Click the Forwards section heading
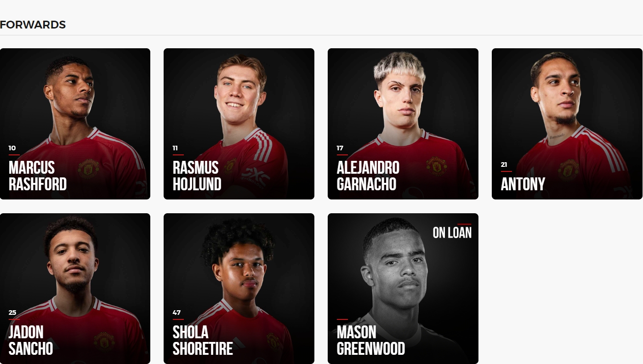The height and width of the screenshot is (364, 643). coord(33,25)
